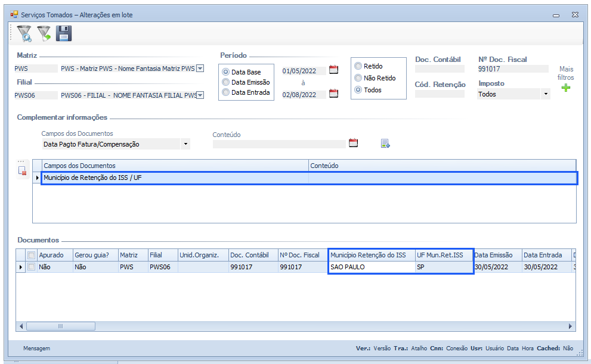Tick the checkbox in document row 991017
This screenshot has width=591, height=364.
31,267
